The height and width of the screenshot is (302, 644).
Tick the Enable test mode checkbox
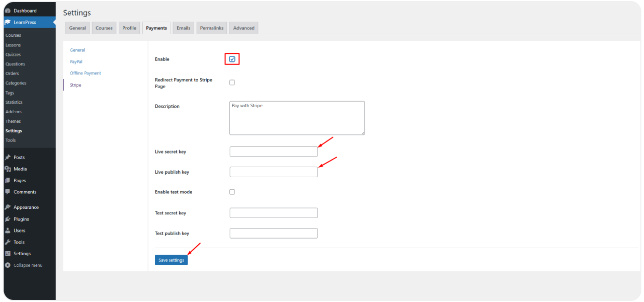(232, 192)
